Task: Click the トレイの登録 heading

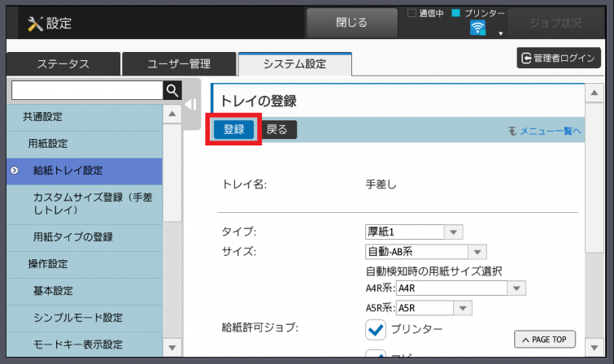Action: 259,101
